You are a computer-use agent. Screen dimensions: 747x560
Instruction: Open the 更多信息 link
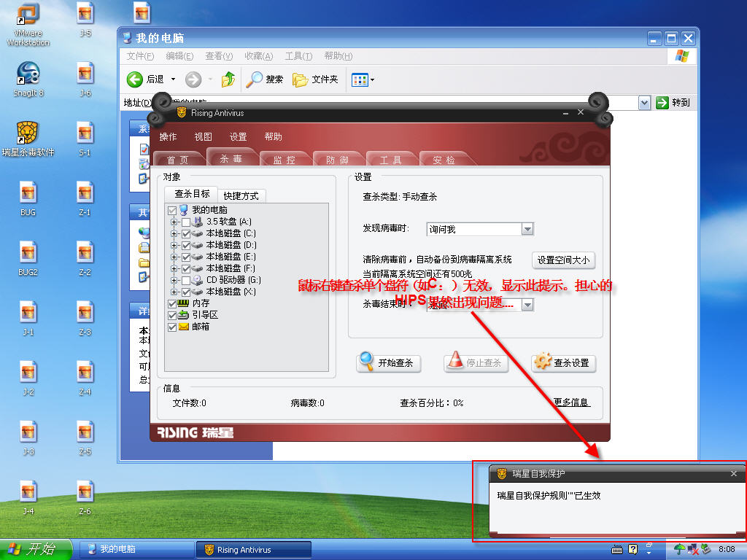click(572, 402)
